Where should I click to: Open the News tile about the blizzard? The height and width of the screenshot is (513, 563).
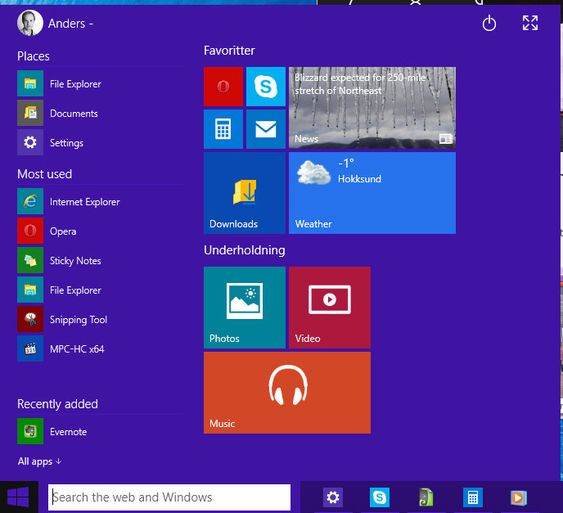click(372, 108)
